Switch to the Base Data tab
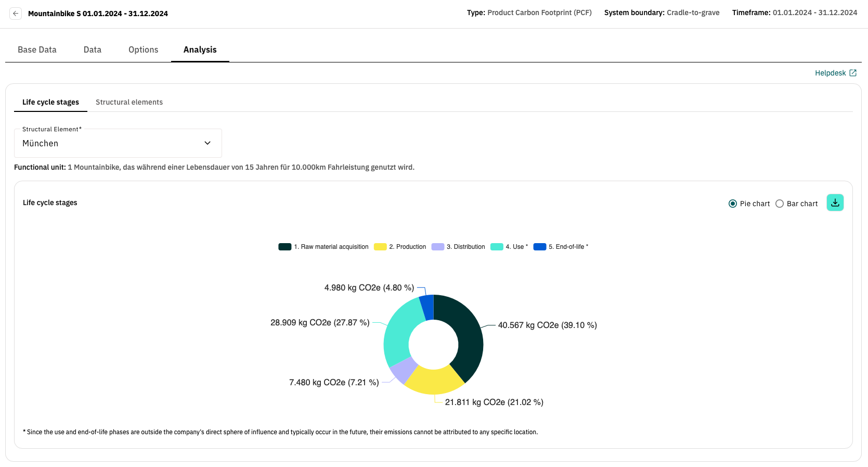 [37, 49]
